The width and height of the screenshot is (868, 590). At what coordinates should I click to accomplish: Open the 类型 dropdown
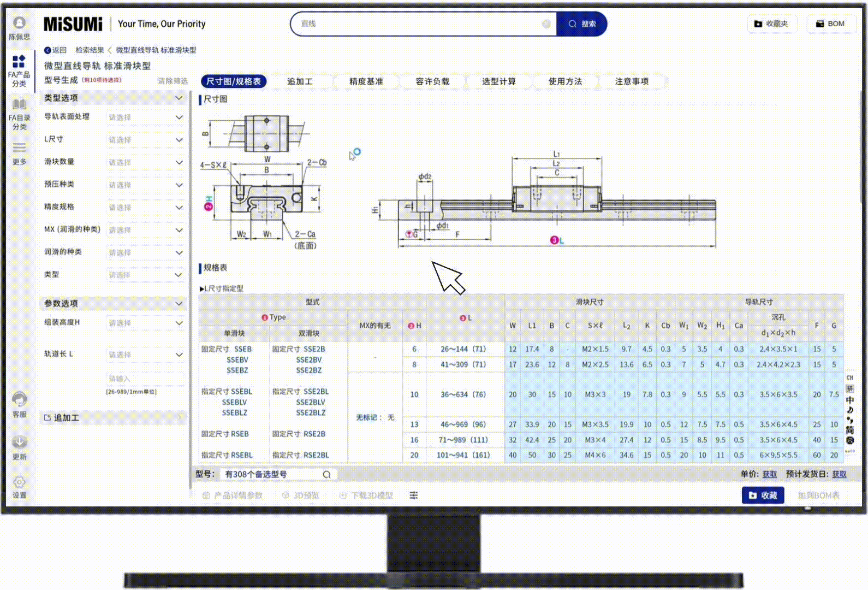coord(145,275)
